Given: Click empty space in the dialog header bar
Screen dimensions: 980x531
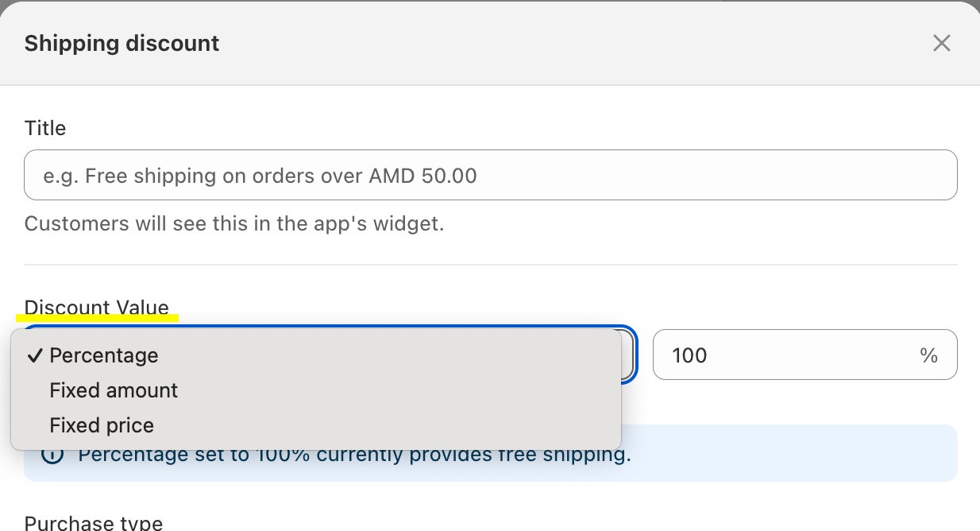Looking at the screenshot, I should coord(556,43).
